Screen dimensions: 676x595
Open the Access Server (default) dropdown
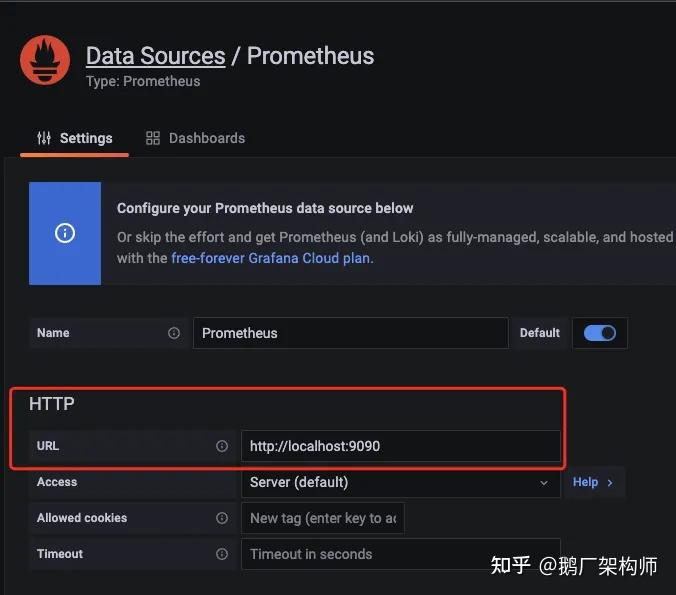coord(401,482)
